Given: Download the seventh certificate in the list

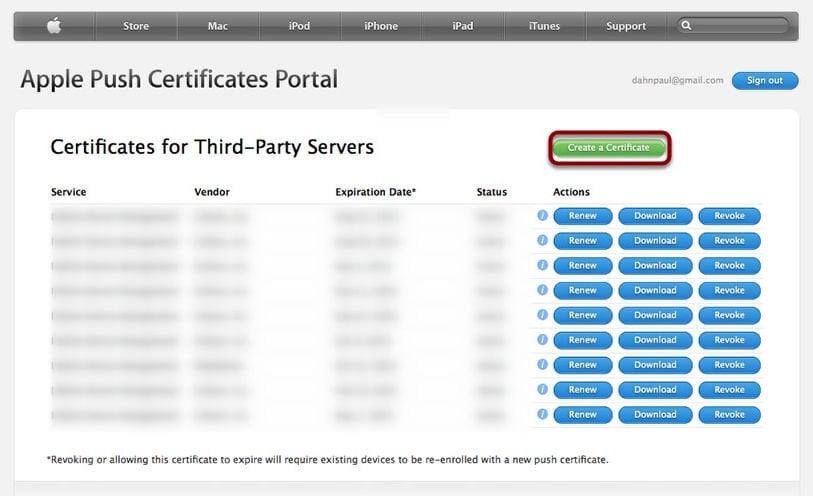Looking at the screenshot, I should 655,365.
